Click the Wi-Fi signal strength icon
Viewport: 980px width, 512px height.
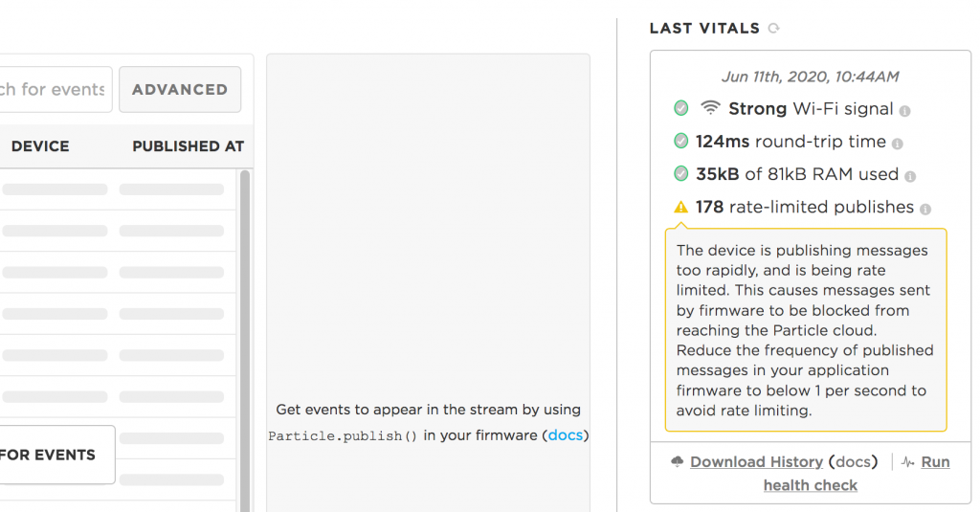[x=710, y=107]
